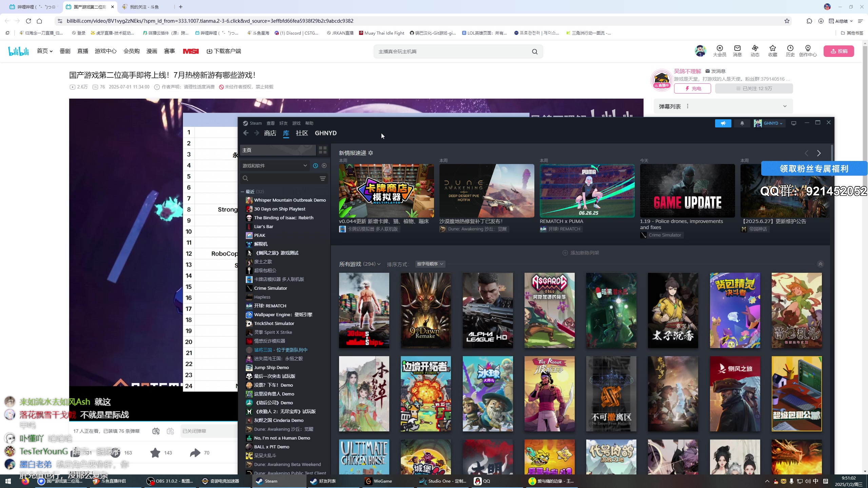Expand the Bilibili Home menu
Screen dimensions: 868x488
coord(44,51)
